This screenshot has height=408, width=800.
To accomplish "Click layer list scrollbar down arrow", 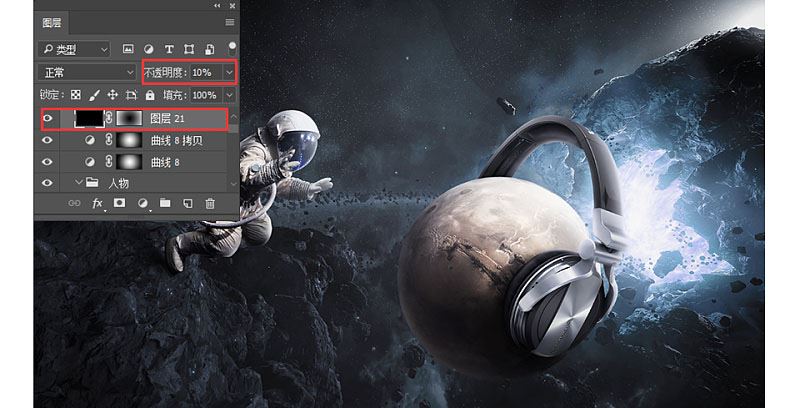I will pyautogui.click(x=233, y=184).
